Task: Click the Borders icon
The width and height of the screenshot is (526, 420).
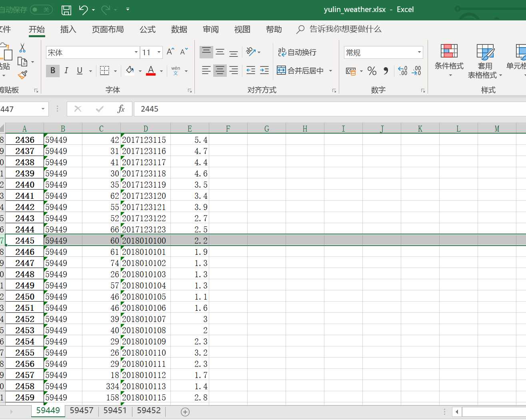Action: pyautogui.click(x=104, y=71)
